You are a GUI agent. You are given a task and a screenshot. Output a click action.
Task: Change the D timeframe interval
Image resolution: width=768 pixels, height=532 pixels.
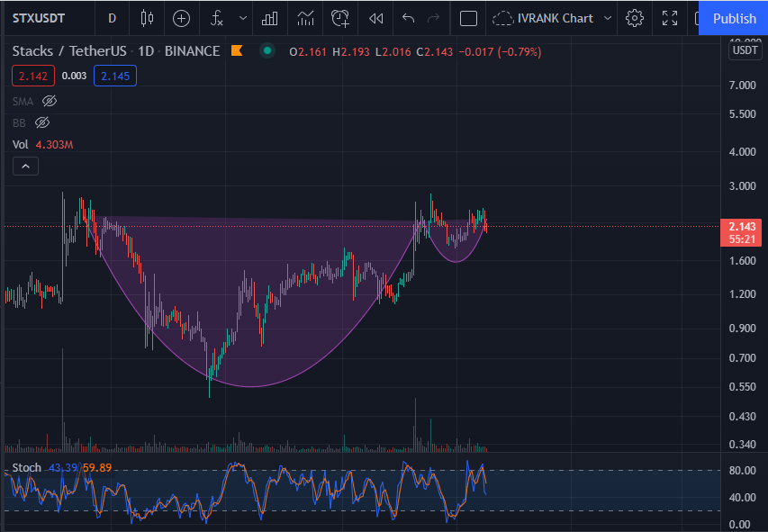[x=113, y=19]
